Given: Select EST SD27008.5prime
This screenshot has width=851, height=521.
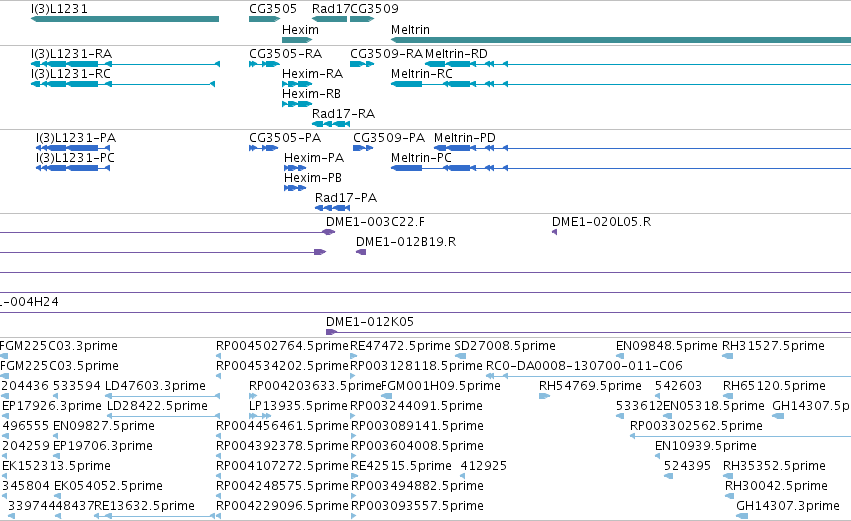Looking at the screenshot, I should click(x=505, y=346).
